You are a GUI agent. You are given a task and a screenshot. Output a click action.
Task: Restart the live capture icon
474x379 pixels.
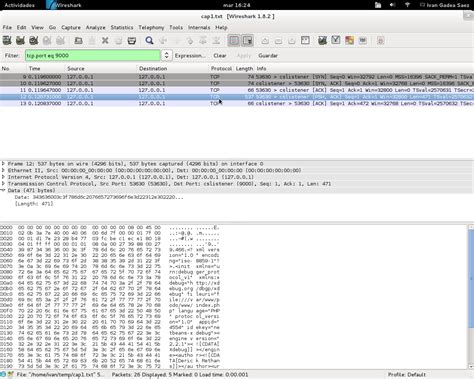[x=60, y=41]
